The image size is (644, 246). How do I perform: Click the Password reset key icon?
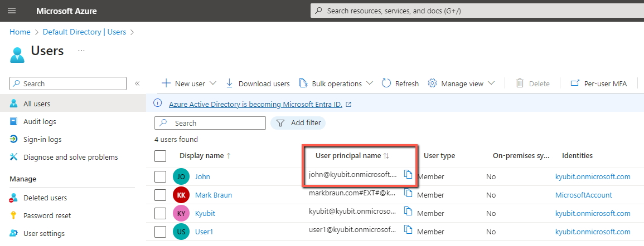pos(14,215)
